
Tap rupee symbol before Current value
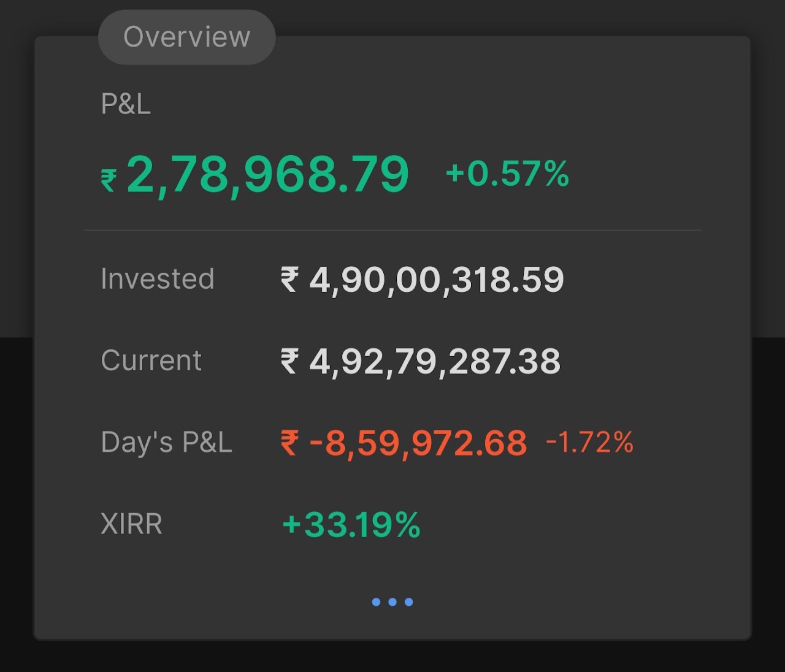289,361
